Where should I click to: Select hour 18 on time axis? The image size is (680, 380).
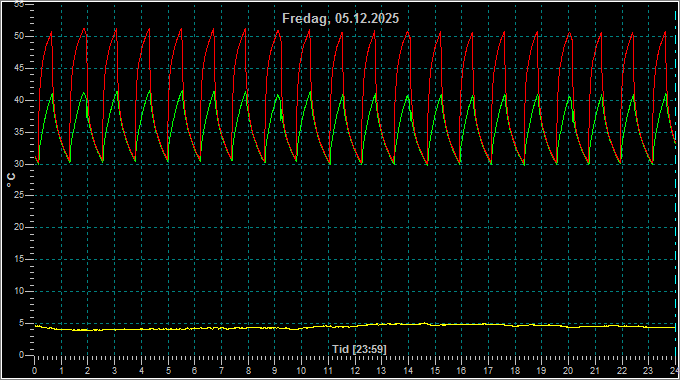(x=515, y=371)
